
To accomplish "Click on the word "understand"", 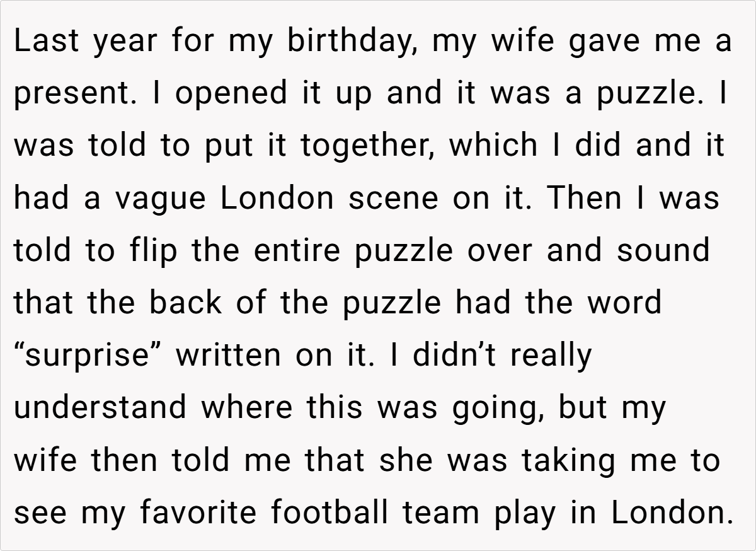I will [101, 407].
